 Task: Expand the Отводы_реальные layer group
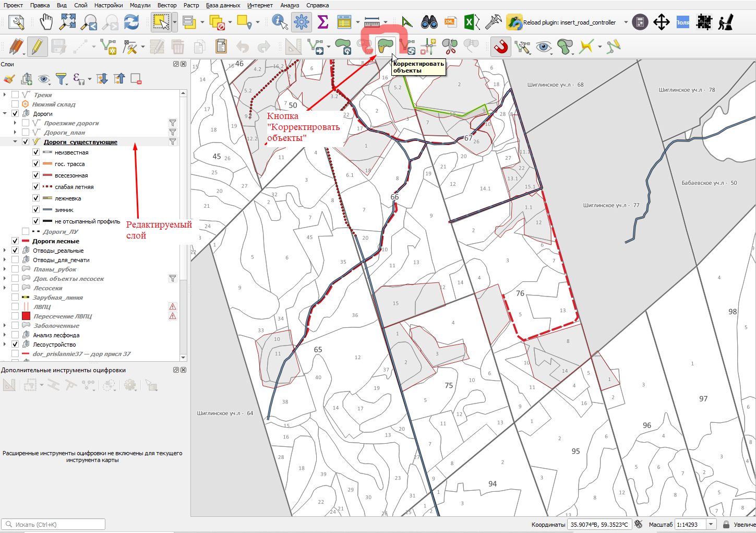5,250
